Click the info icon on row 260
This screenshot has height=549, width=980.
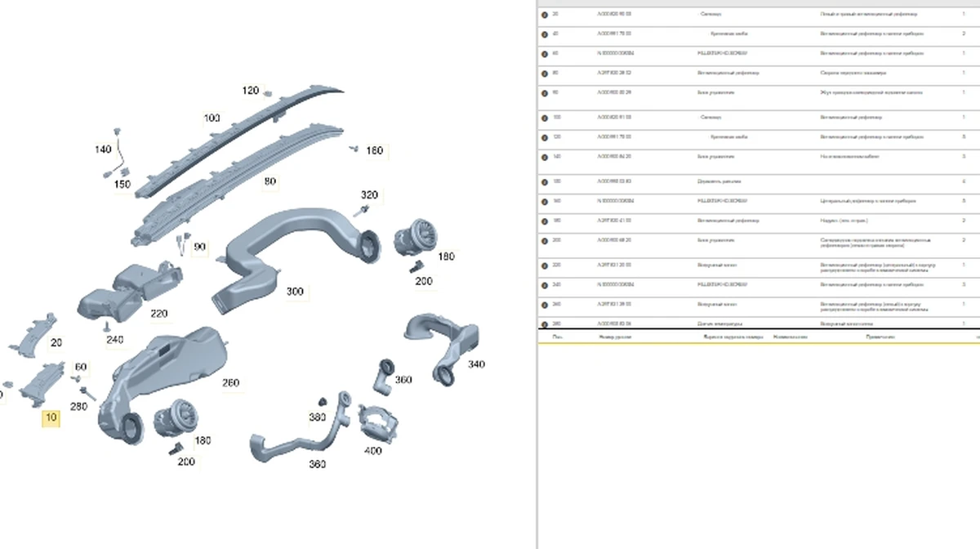[x=545, y=305]
